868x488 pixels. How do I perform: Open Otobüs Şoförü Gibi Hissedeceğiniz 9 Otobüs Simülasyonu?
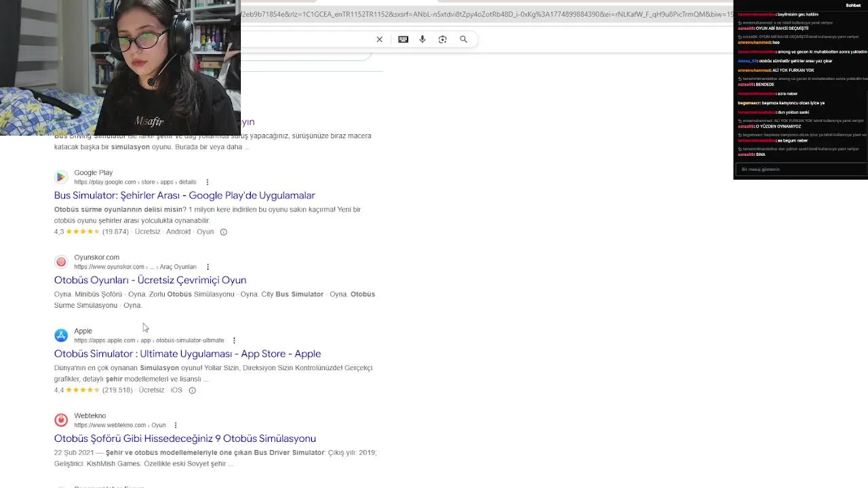pos(185,439)
